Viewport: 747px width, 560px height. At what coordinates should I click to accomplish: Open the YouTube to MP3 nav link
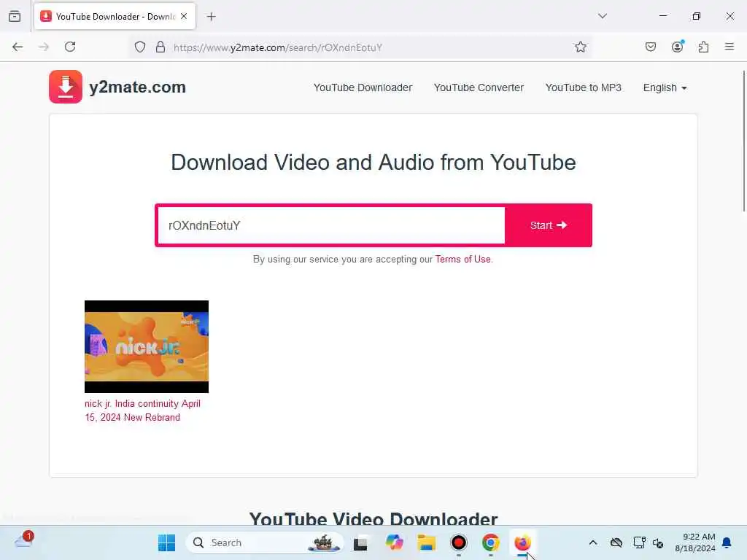[583, 87]
